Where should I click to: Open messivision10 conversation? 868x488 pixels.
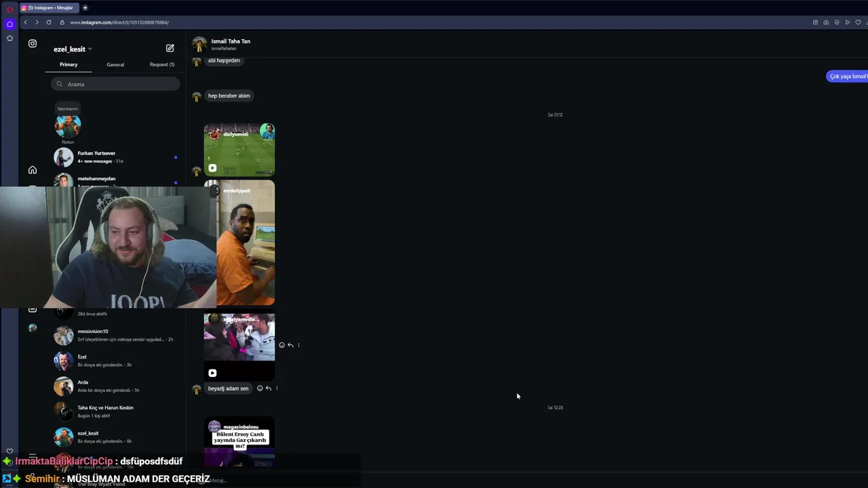point(115,335)
